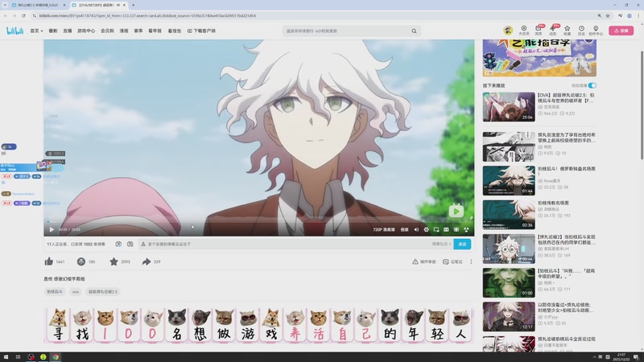Open 记笔记 notes tool

(x=452, y=261)
